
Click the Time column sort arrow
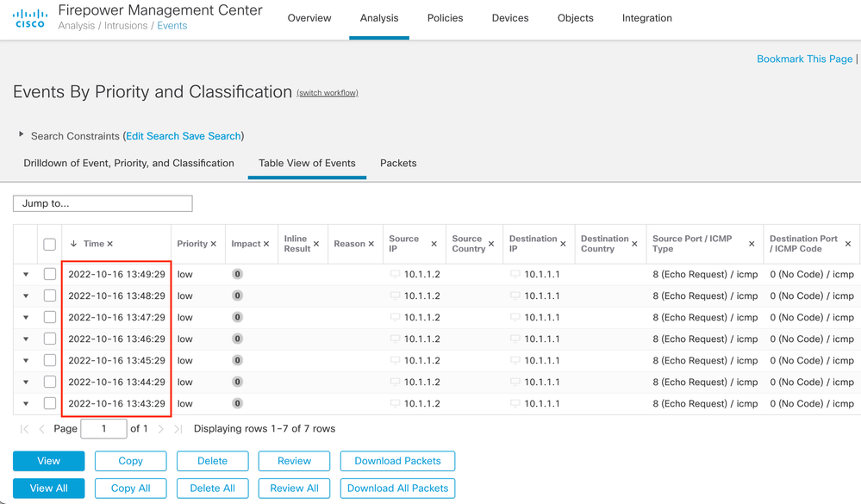point(73,244)
